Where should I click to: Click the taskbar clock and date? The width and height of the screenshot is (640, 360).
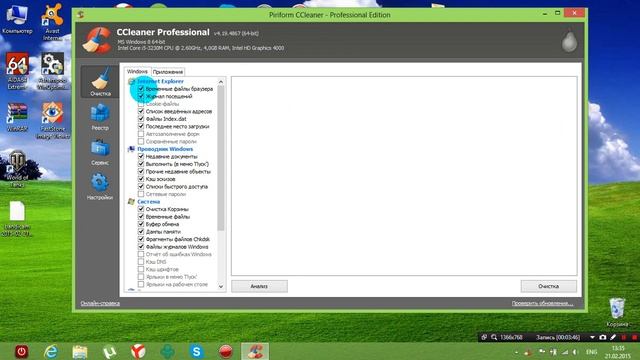tap(618, 352)
